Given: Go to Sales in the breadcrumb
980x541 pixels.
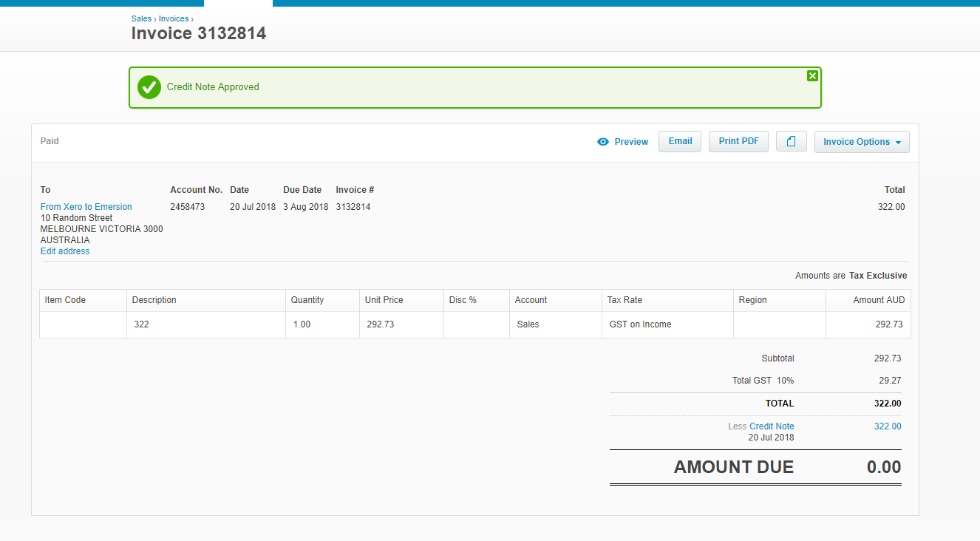Looking at the screenshot, I should coord(141,18).
